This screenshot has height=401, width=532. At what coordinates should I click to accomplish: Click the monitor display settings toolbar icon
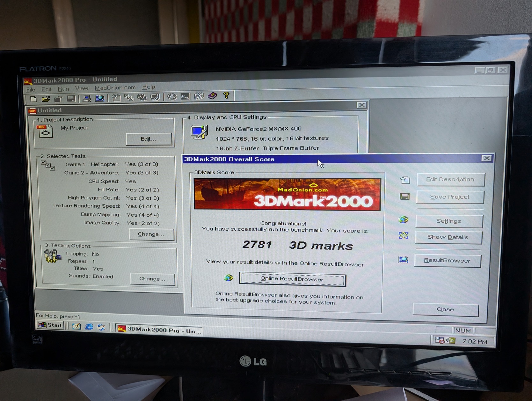point(155,97)
